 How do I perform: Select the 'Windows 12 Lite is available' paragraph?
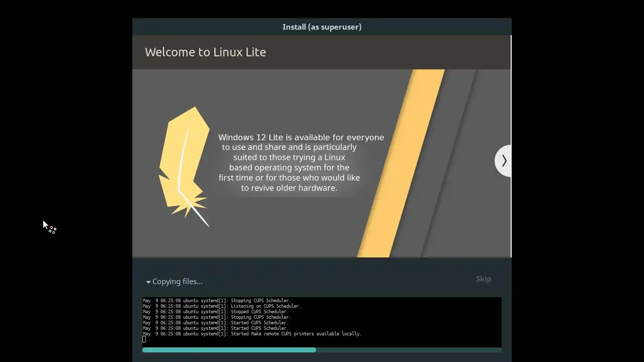pos(301,162)
